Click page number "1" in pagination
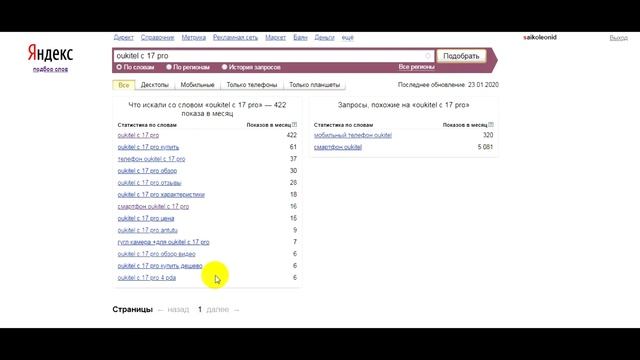This screenshot has width=640, height=360. point(200,309)
